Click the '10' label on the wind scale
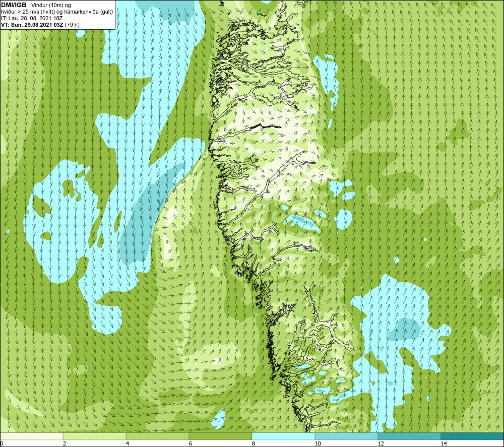 point(318,444)
